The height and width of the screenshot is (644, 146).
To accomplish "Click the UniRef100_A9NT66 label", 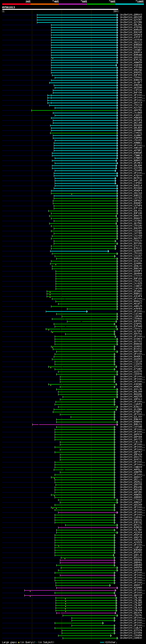I will 131,85.
